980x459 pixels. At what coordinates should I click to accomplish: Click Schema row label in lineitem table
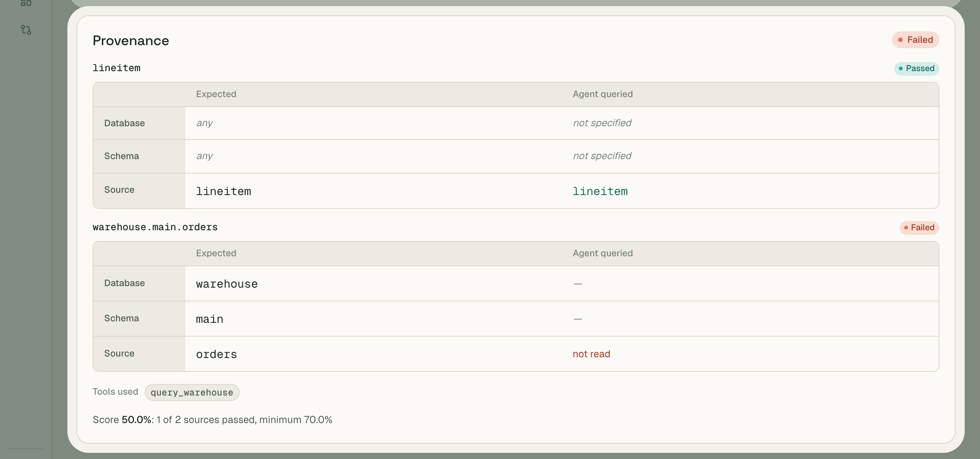(x=121, y=156)
